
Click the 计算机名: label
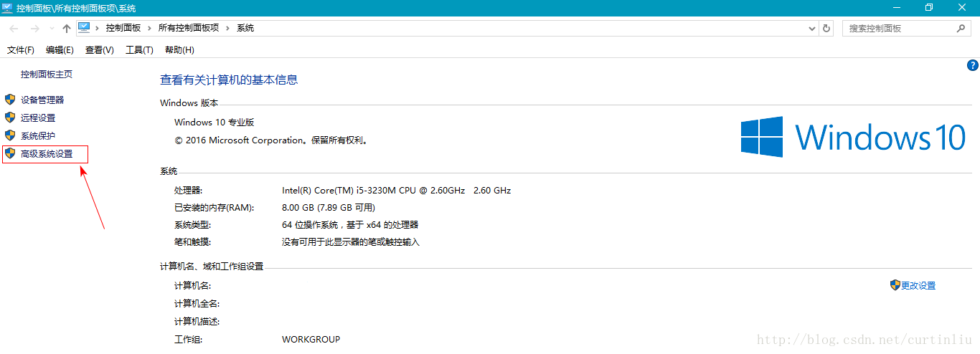[x=193, y=286]
